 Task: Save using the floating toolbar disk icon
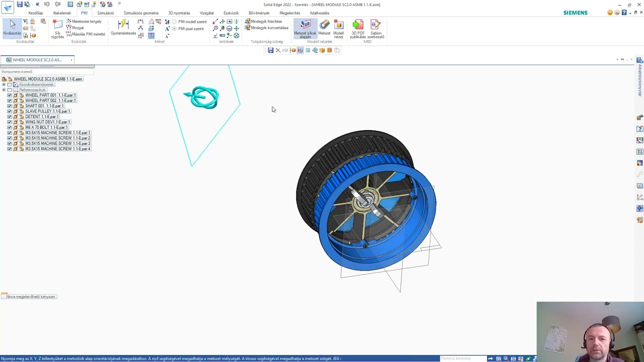(271, 50)
